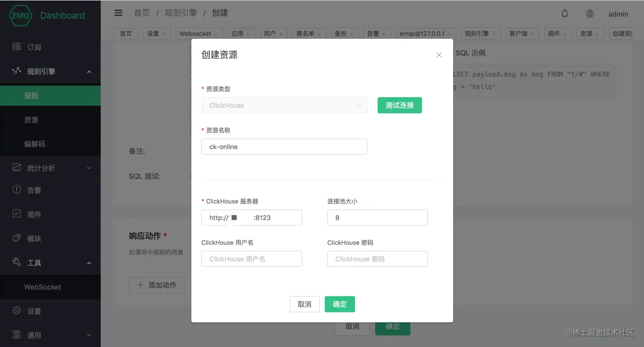Click the 插件 checkbox-style icon in sidebar
The height and width of the screenshot is (347, 644).
click(x=17, y=214)
